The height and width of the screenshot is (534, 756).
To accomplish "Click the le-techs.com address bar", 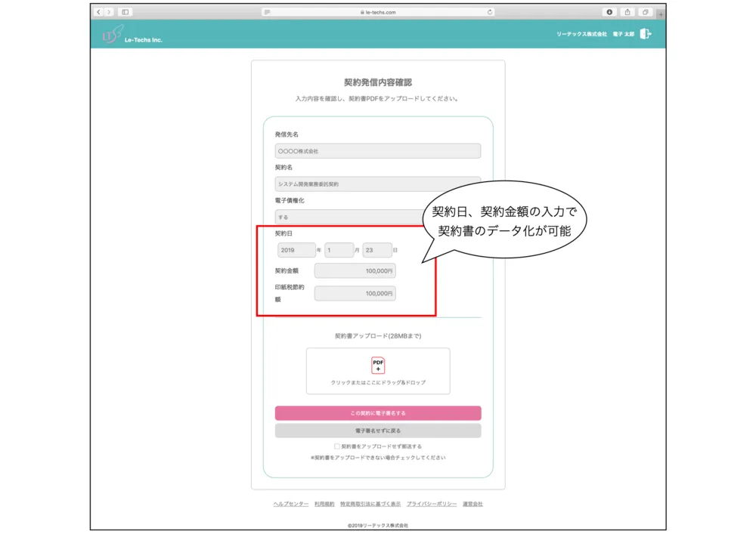I will point(378,12).
